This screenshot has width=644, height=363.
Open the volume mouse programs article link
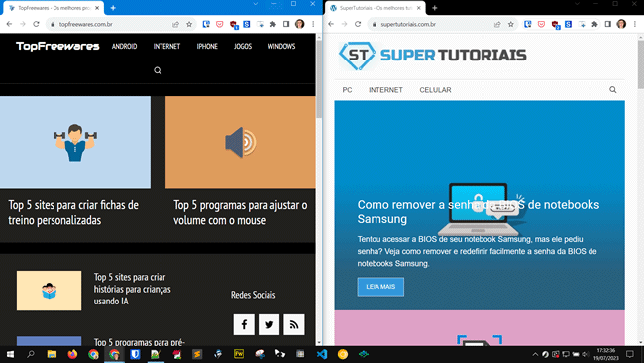click(241, 212)
